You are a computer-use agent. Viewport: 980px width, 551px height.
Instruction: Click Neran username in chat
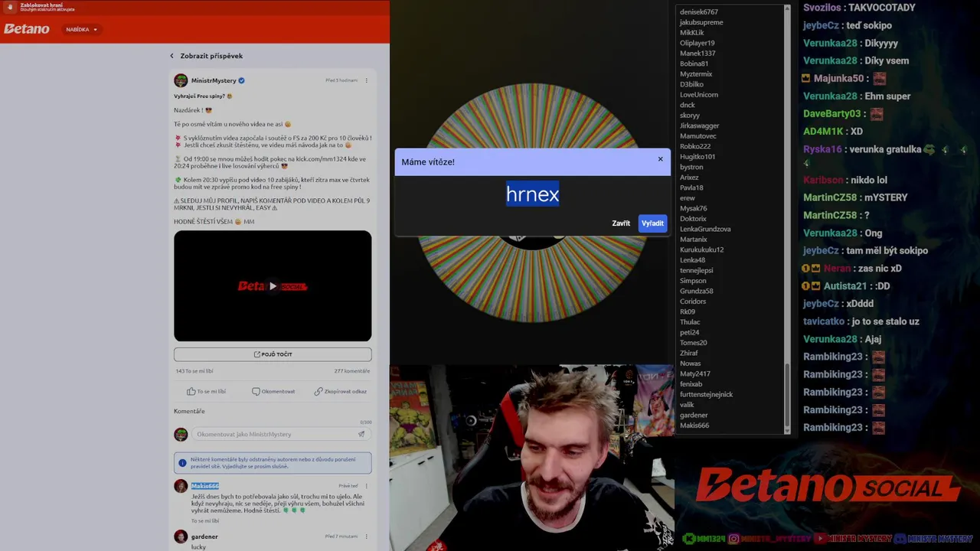click(838, 269)
